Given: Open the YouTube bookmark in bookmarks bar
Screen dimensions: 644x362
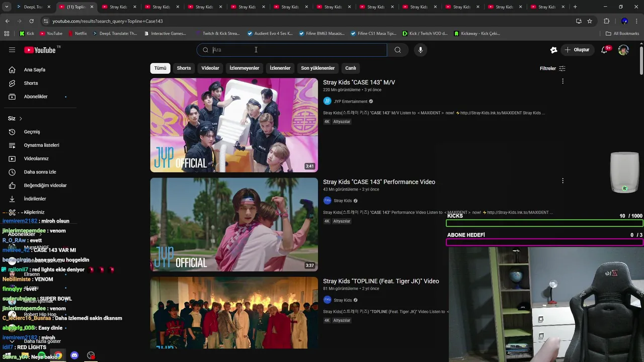Looking at the screenshot, I should 51,34.
